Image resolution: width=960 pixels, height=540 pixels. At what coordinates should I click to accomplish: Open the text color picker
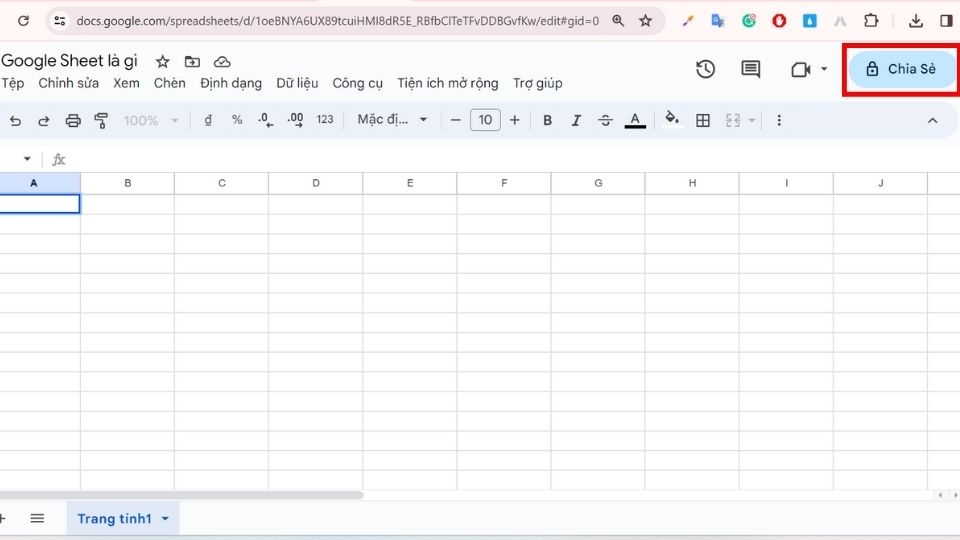635,121
